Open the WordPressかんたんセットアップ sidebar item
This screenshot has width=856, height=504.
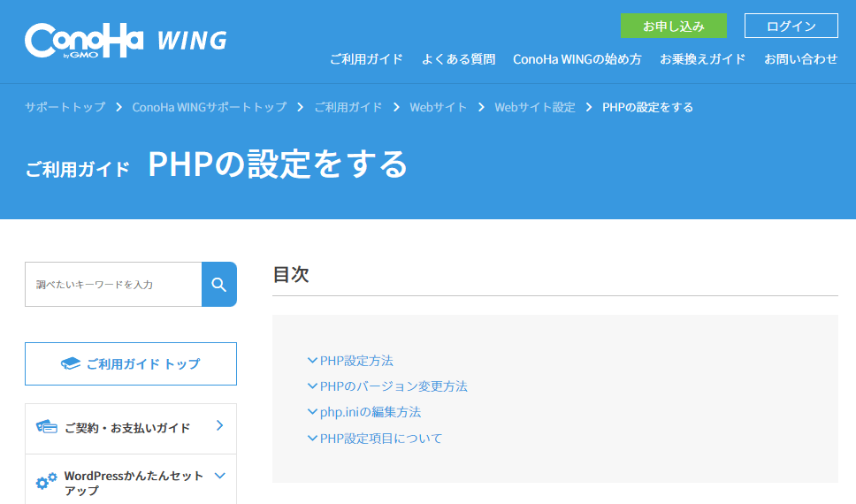[x=131, y=480]
